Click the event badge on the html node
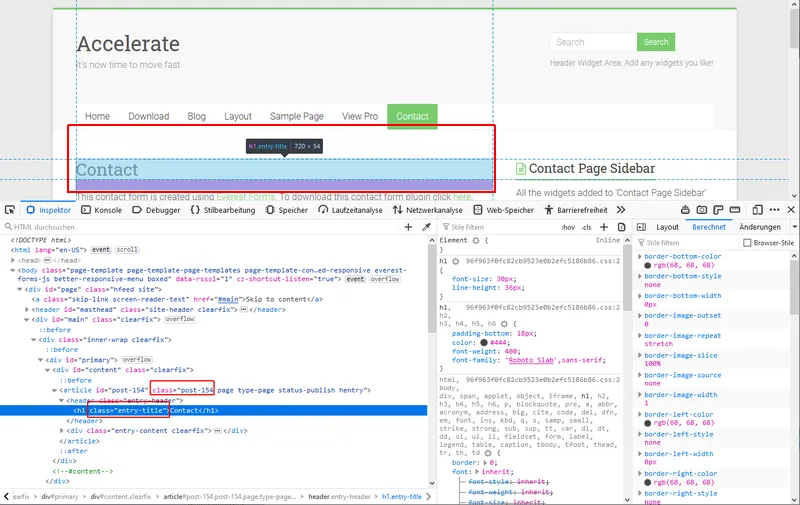The width and height of the screenshot is (800, 505). pyautogui.click(x=101, y=250)
